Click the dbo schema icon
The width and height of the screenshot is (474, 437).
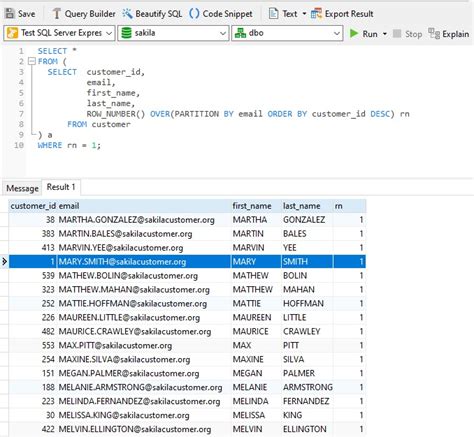pos(240,33)
